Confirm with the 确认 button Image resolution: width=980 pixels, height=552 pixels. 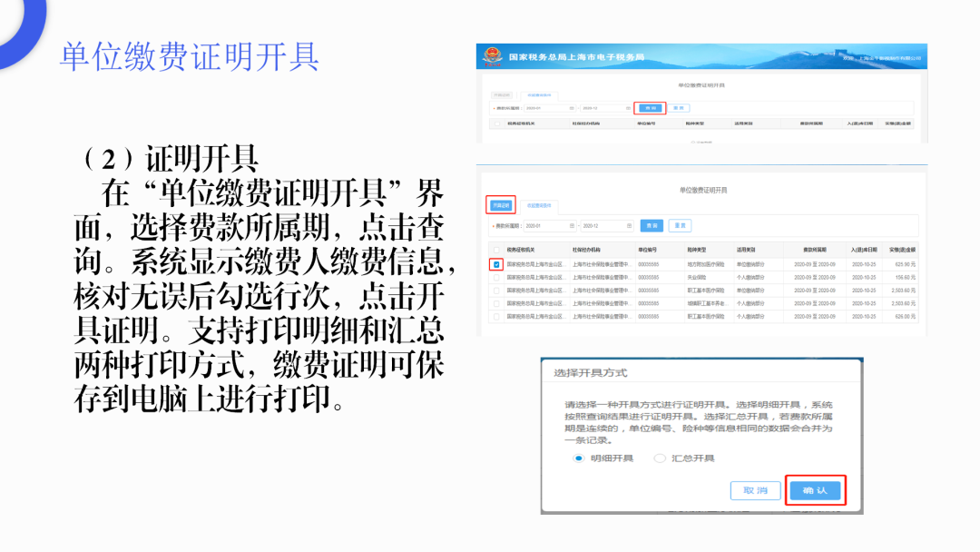click(815, 491)
